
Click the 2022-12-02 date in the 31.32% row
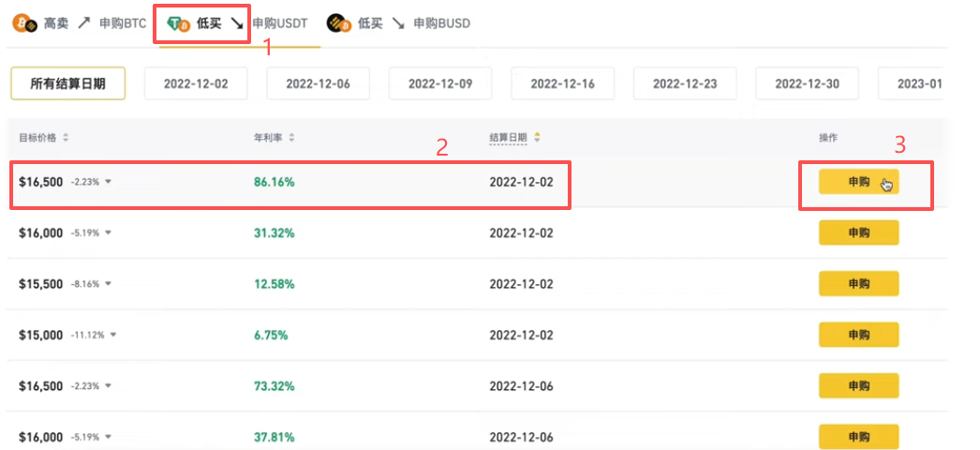[x=521, y=233]
